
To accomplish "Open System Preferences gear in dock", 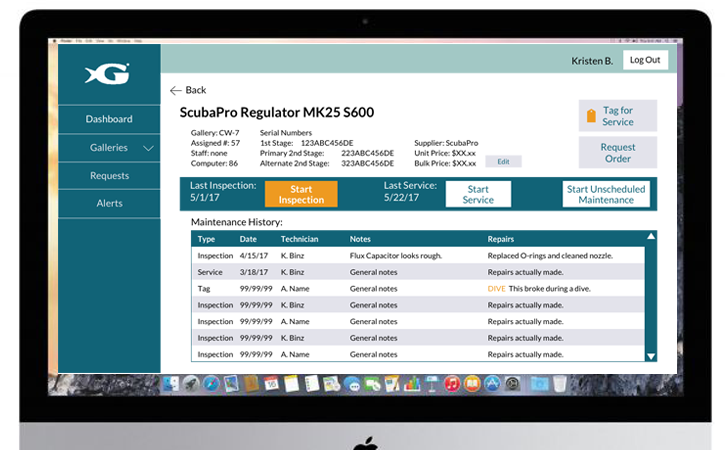I will click(512, 384).
